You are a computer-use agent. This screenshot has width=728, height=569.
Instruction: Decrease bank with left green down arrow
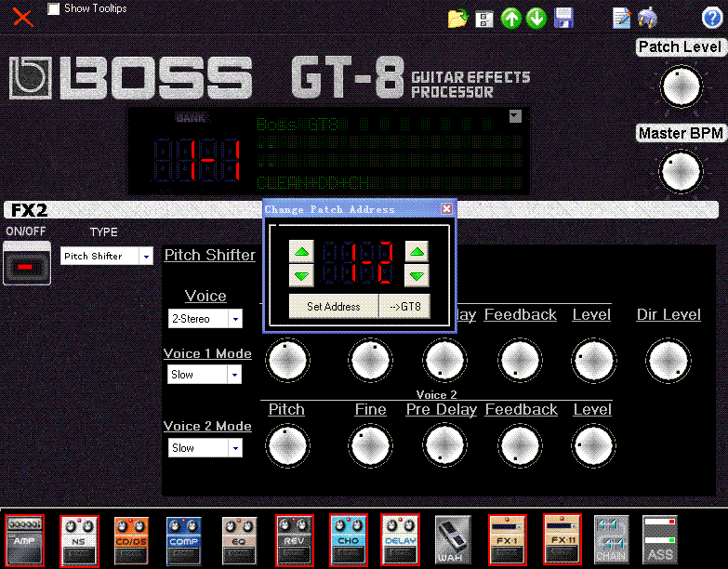302,276
